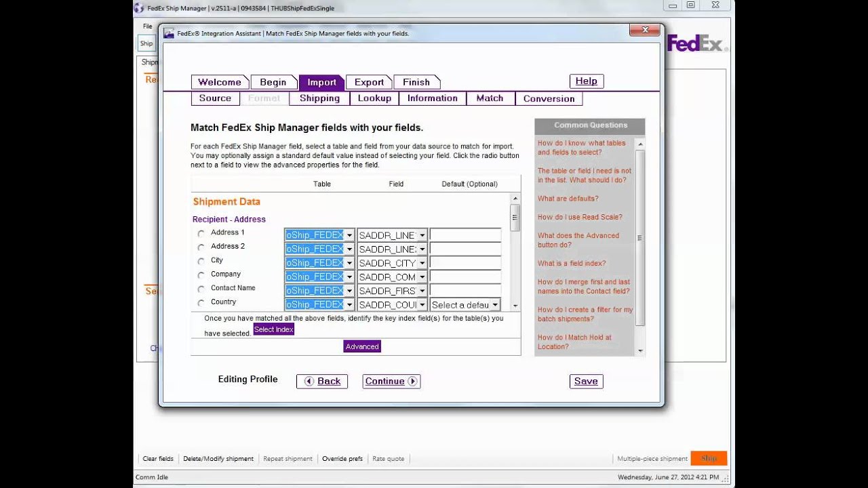The width and height of the screenshot is (868, 488).
Task: Open the 'What are defaults?' question
Action: pyautogui.click(x=568, y=199)
